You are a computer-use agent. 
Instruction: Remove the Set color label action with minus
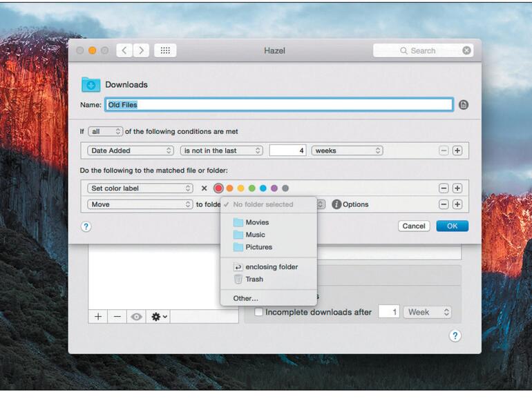click(x=444, y=188)
